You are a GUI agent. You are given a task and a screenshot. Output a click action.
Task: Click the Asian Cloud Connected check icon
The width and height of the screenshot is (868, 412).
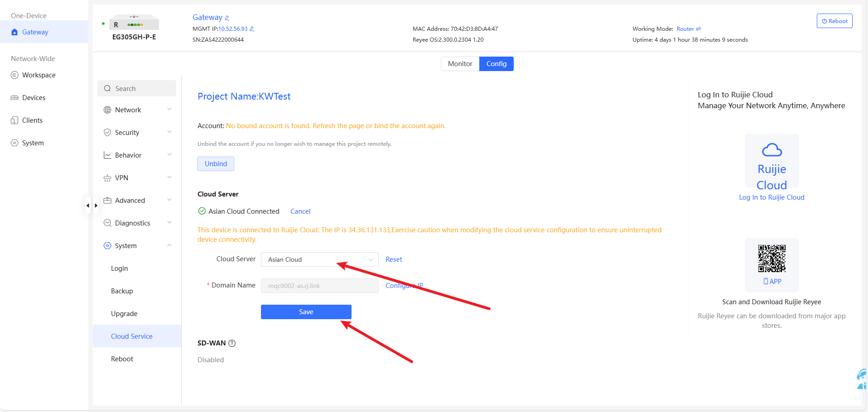tap(202, 211)
